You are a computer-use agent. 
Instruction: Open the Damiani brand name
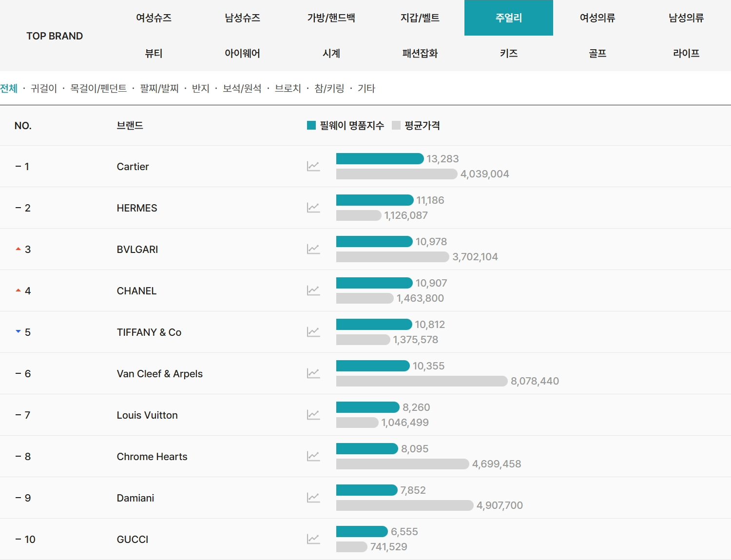(135, 498)
